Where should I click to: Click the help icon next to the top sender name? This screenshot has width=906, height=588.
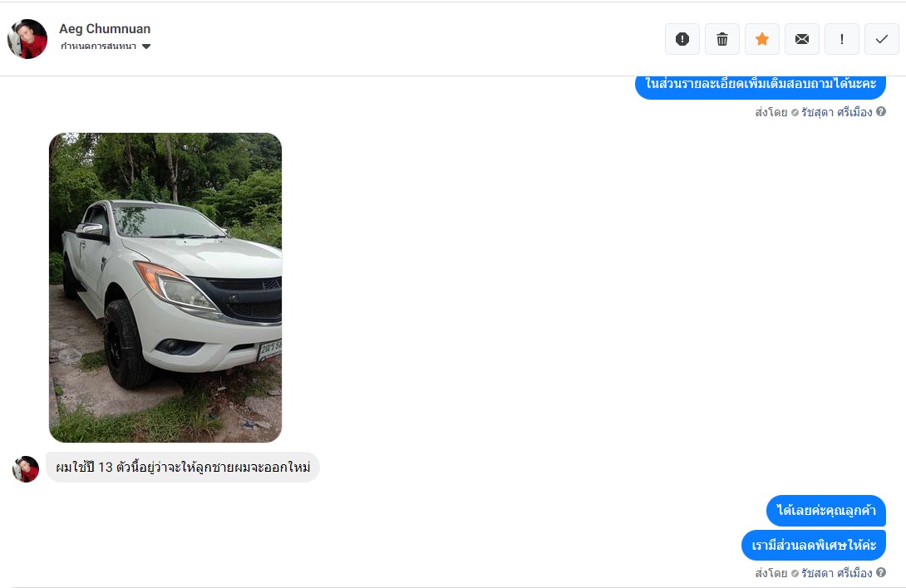(880, 111)
